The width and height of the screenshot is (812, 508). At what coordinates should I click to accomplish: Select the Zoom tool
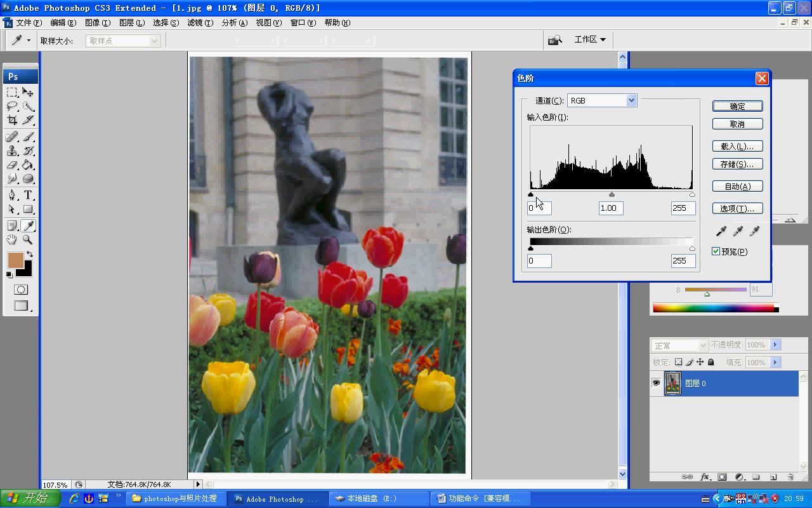[x=28, y=239]
